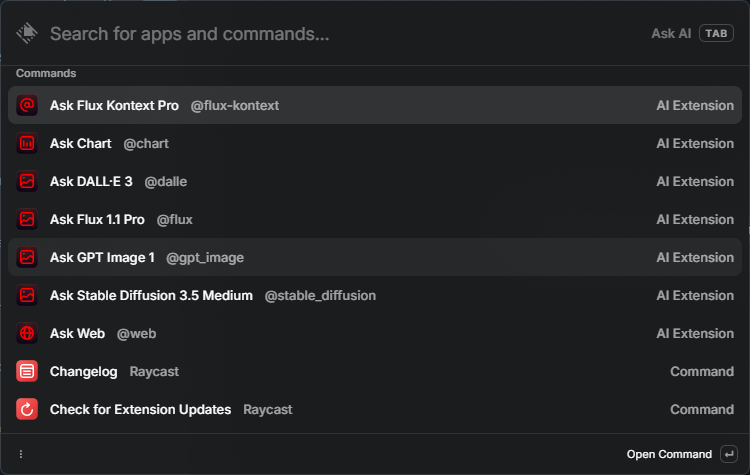
Task: Click AI Extension label on Ask Web row
Action: coord(695,333)
